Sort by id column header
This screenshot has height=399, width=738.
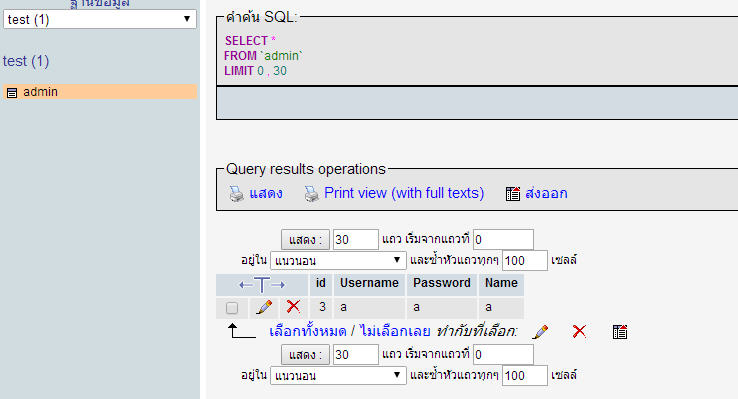321,283
